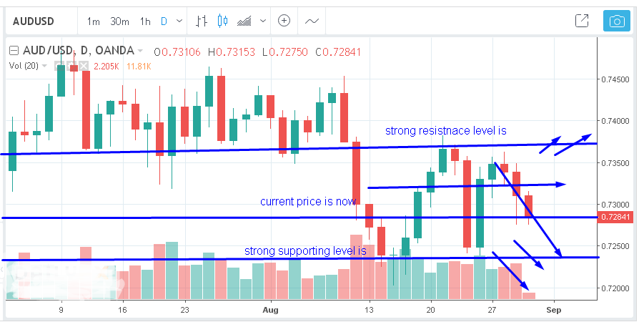Image resolution: width=644 pixels, height=322 pixels.
Task: Click the AUDUSD symbol search field
Action: coord(40,21)
